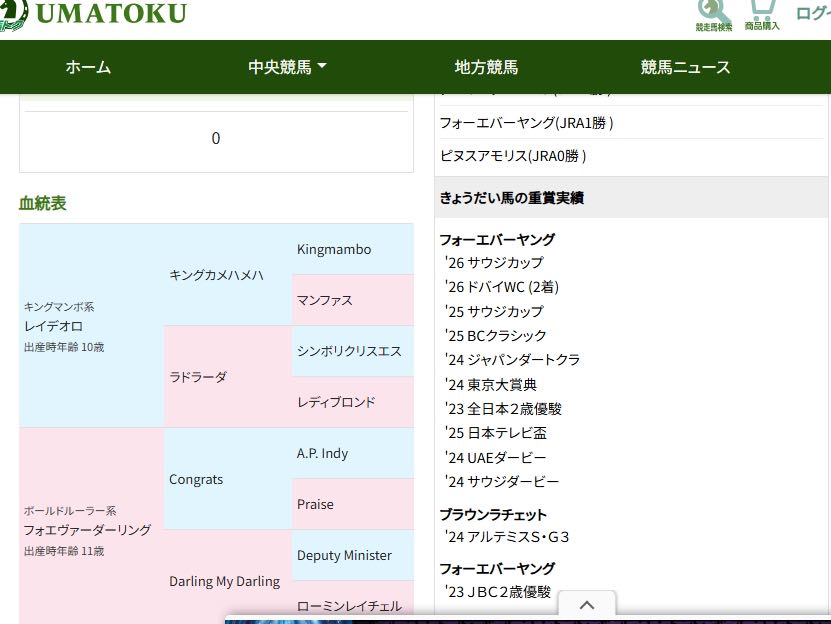Open ピヌスアモリス(JRA0勝) sibling entry
831x624 pixels.
click(x=512, y=156)
